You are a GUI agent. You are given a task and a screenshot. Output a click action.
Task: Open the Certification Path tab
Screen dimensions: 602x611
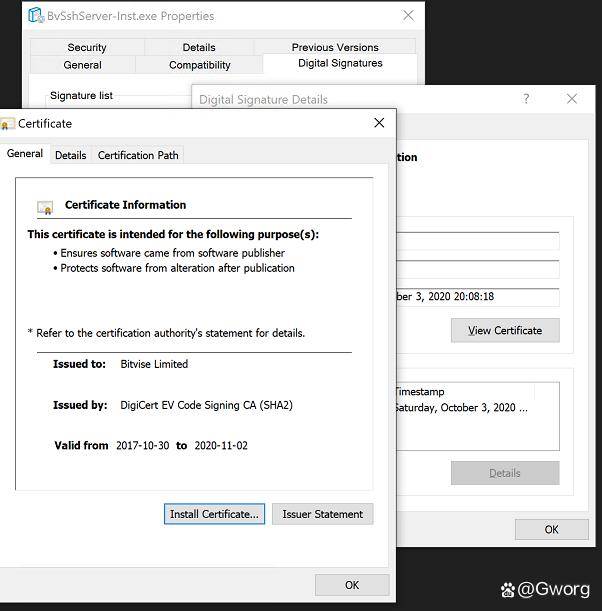pyautogui.click(x=138, y=155)
